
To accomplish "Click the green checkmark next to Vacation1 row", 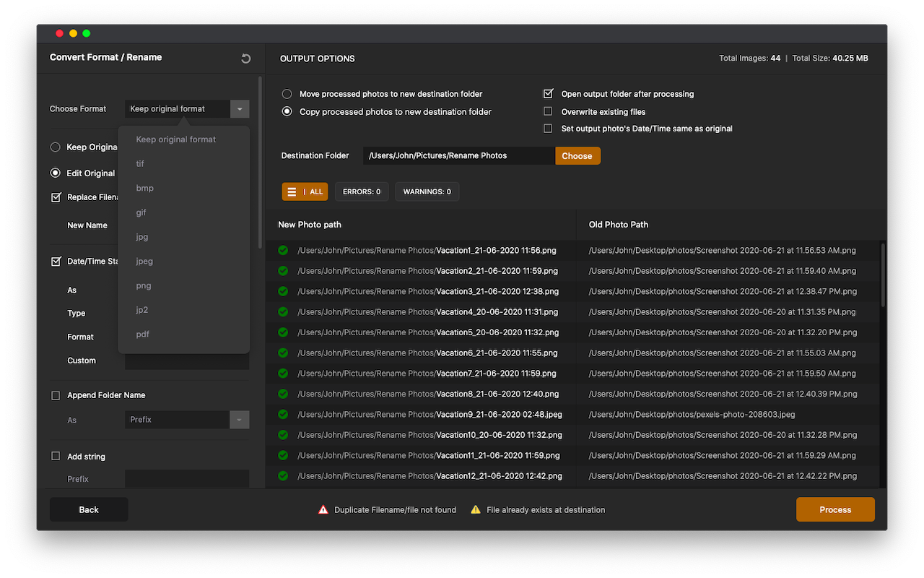I will 283,250.
